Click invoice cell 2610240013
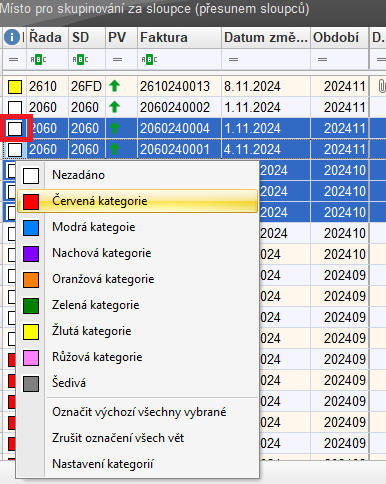 (179, 86)
